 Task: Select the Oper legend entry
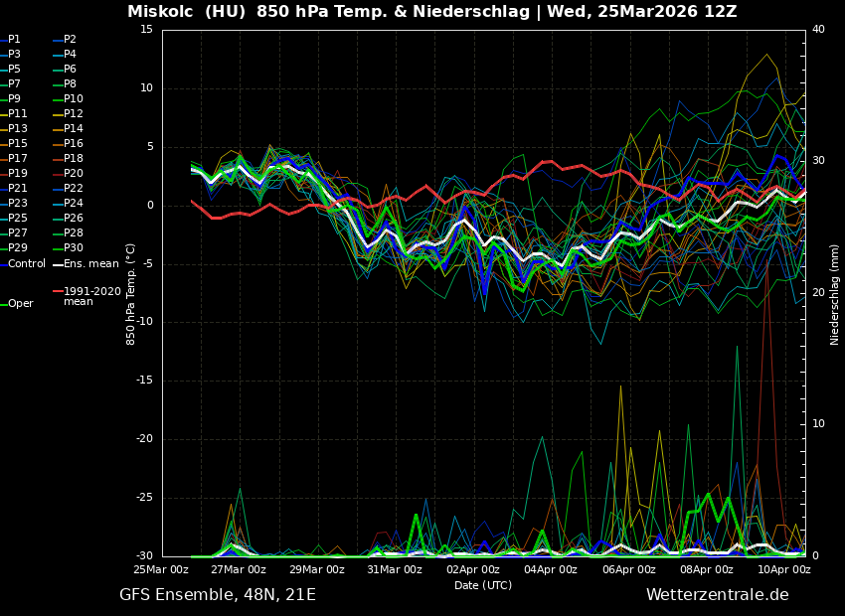[x=20, y=304]
